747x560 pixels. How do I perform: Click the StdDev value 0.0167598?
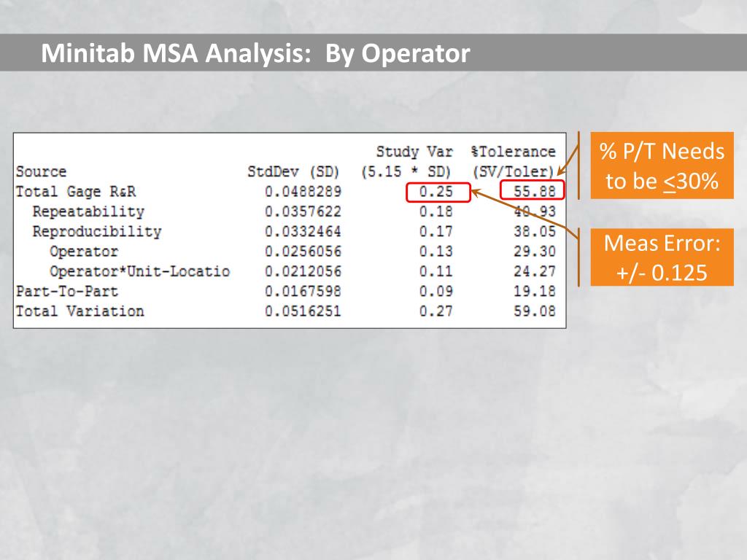pos(303,292)
